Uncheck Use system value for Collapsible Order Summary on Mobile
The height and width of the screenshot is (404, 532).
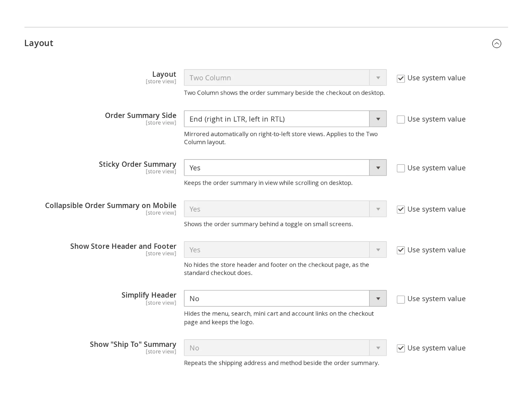(x=401, y=210)
